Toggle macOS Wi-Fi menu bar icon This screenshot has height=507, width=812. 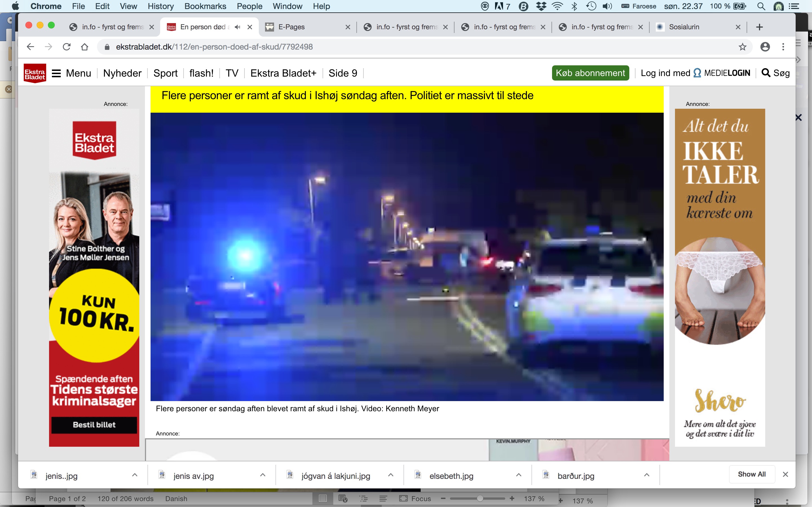557,6
